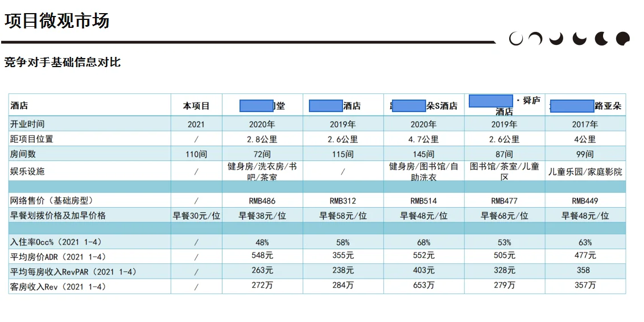
Task: Click the RMB312 price cell
Action: (343, 201)
